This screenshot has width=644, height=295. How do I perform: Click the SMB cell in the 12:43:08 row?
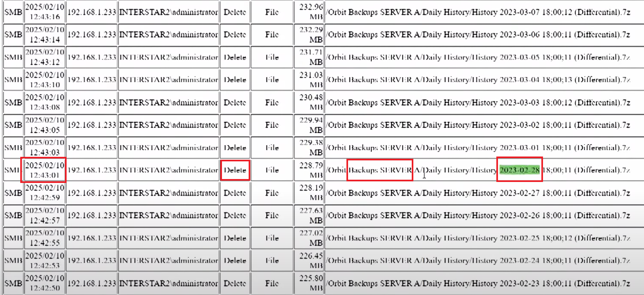13,102
